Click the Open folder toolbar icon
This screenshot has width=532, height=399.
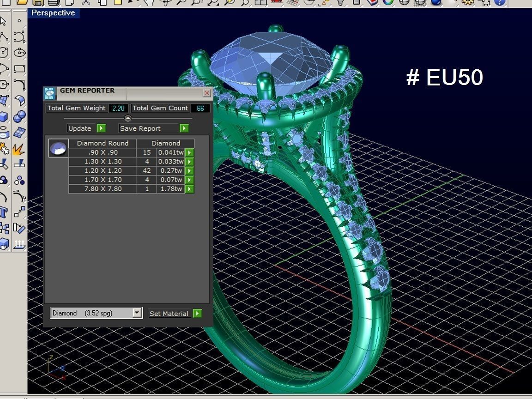click(22, 2)
